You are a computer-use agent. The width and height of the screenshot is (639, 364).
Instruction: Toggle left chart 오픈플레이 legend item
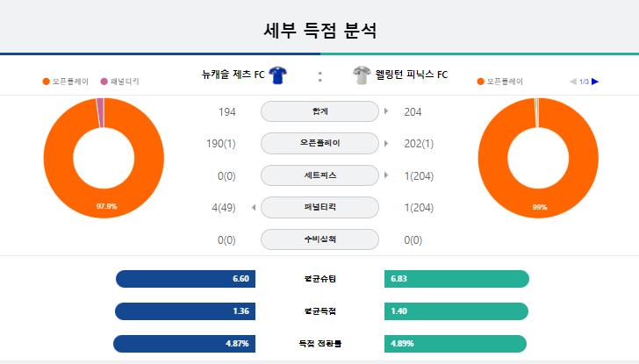(65, 82)
